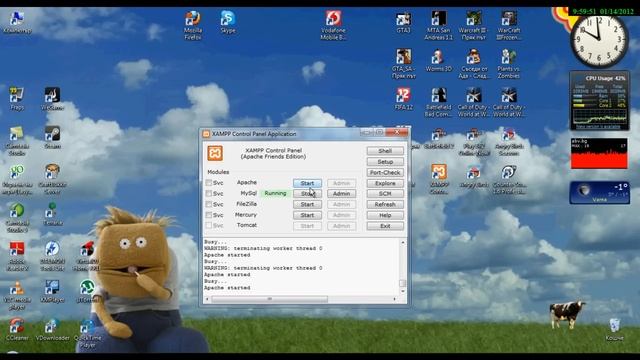Open the Mozilla Firefox desktop shortcut
The width and height of the screenshot is (640, 360).
pos(193,25)
